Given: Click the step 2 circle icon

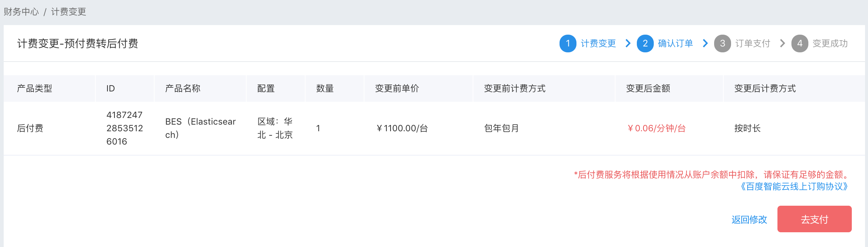Looking at the screenshot, I should tap(645, 44).
